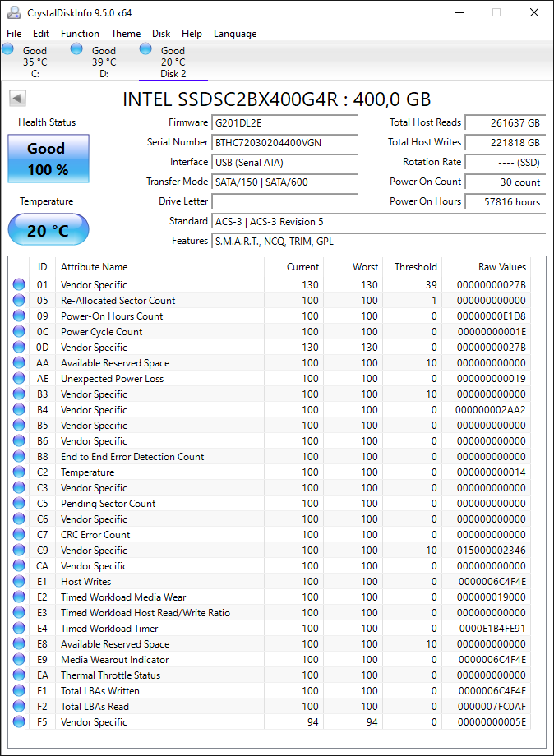Select raw value 000000002AA2
This screenshot has width=554, height=756.
[491, 409]
